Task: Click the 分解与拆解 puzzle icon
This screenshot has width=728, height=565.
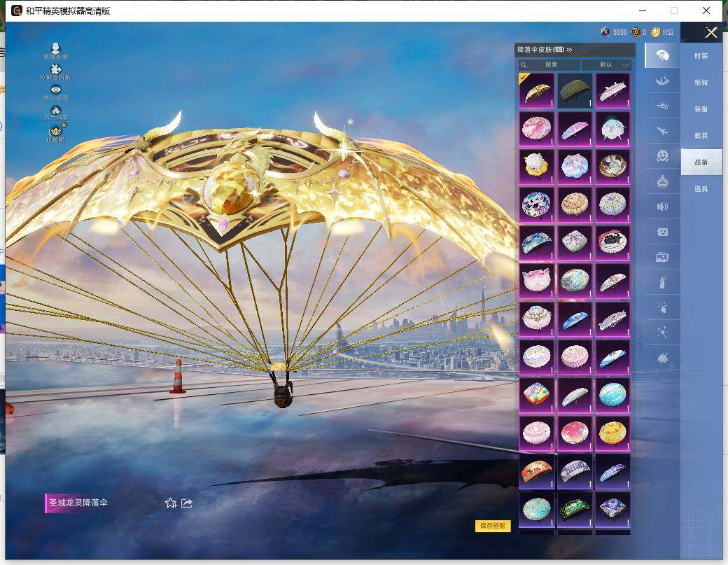Action: point(56,69)
